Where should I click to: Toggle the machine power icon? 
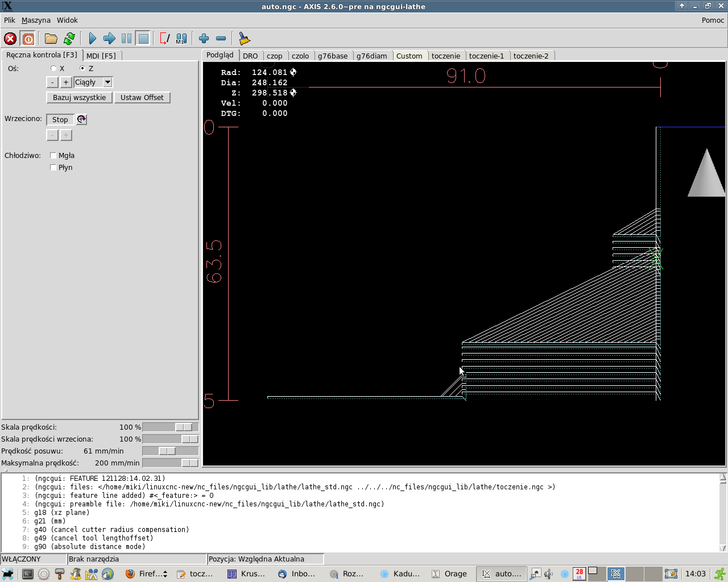(28, 39)
